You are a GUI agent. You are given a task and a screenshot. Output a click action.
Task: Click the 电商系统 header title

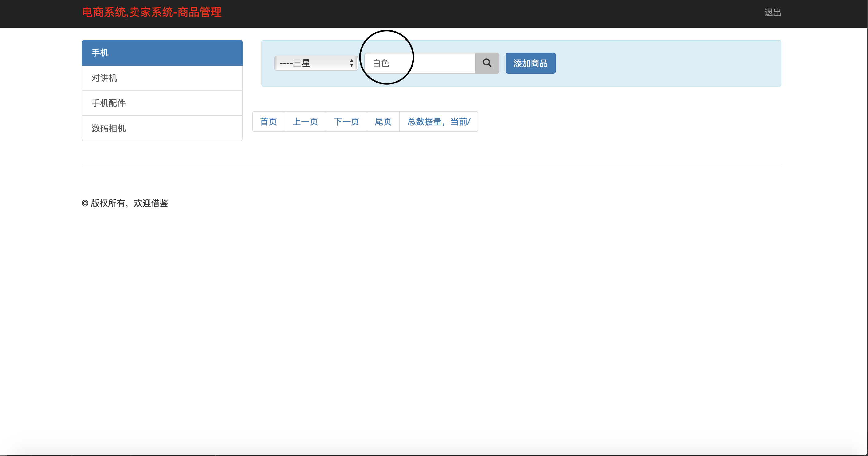[151, 12]
